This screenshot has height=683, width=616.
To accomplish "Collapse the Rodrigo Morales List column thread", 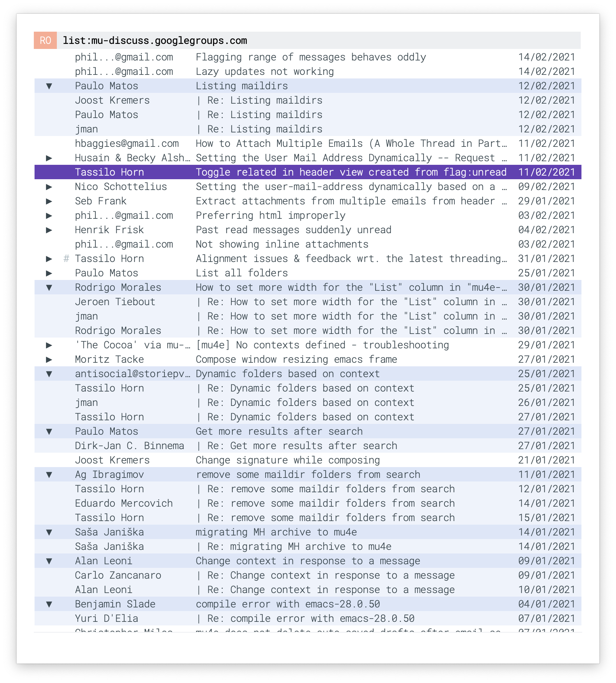I will pyautogui.click(x=49, y=288).
